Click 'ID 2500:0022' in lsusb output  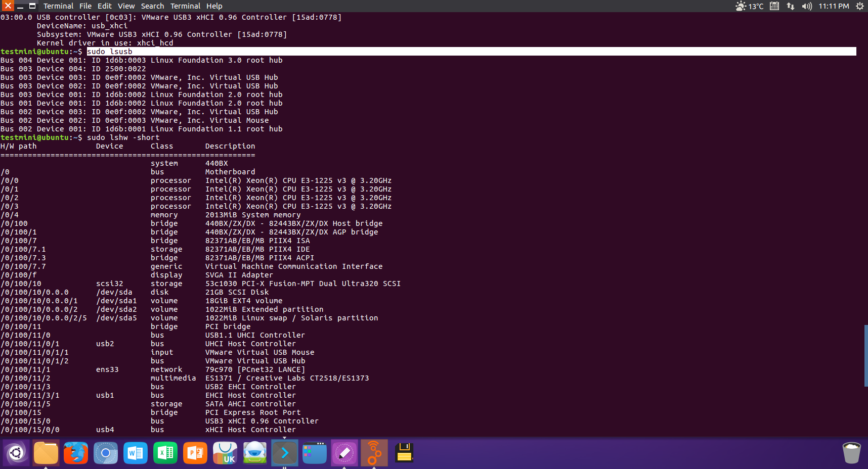119,69
